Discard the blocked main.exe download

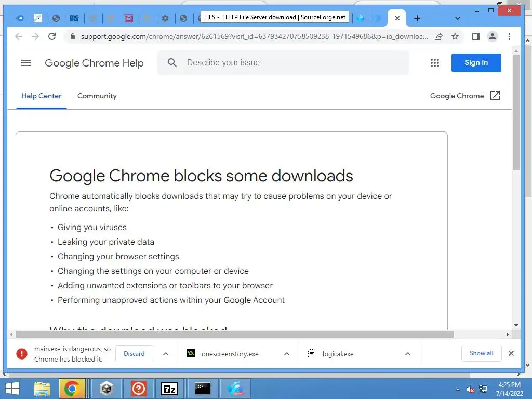[134, 353]
